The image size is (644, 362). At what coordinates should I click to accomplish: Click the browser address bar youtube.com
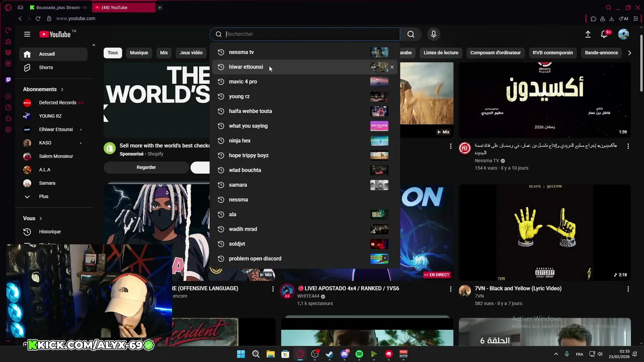pos(75,19)
